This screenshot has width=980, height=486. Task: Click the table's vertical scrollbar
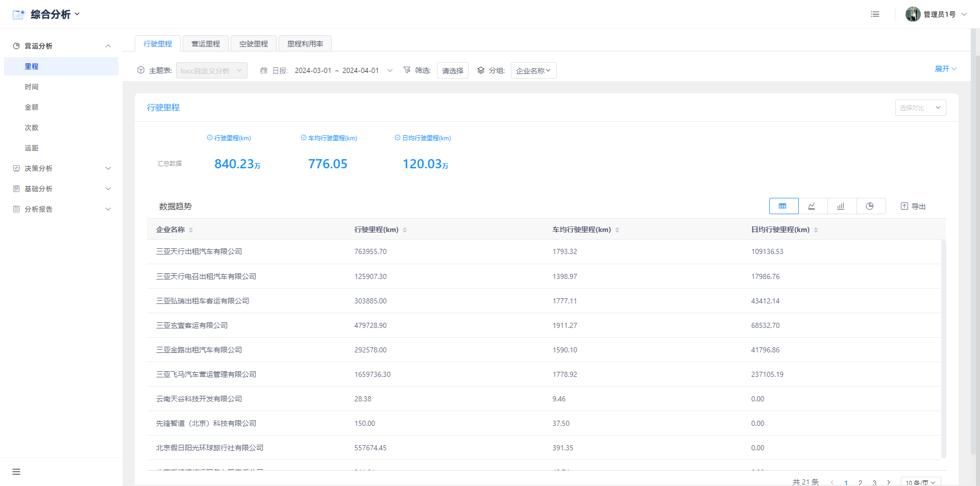click(x=943, y=347)
